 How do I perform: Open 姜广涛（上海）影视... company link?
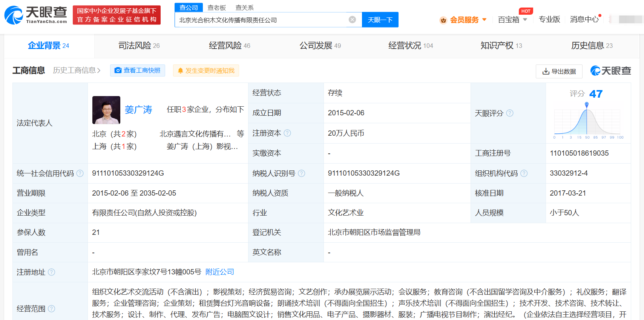pyautogui.click(x=202, y=146)
